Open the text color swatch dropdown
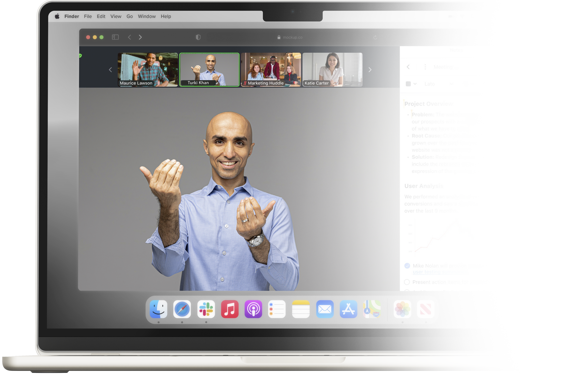 click(411, 84)
